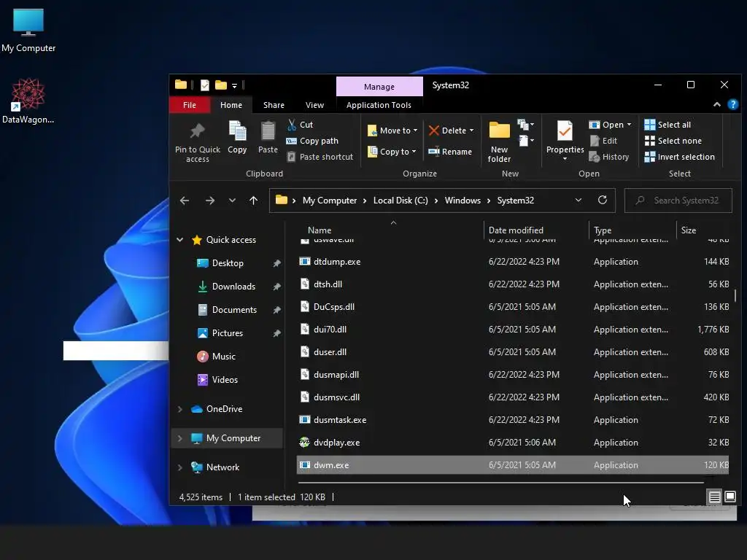This screenshot has width=747, height=560.
Task: Sort files by Type column
Action: (x=603, y=230)
